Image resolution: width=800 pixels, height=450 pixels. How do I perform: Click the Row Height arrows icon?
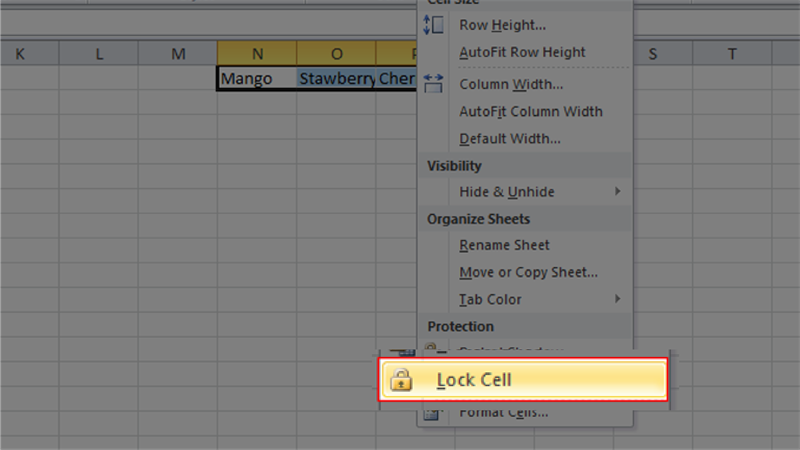tap(433, 25)
